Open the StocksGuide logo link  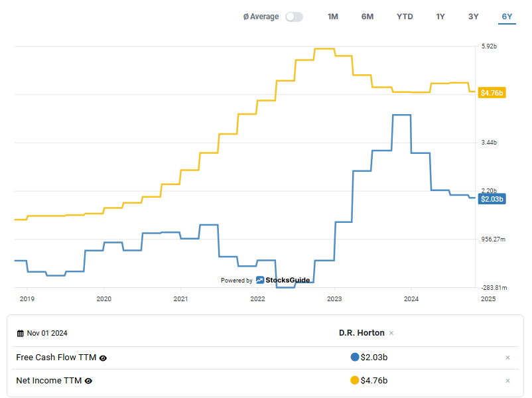click(x=283, y=280)
